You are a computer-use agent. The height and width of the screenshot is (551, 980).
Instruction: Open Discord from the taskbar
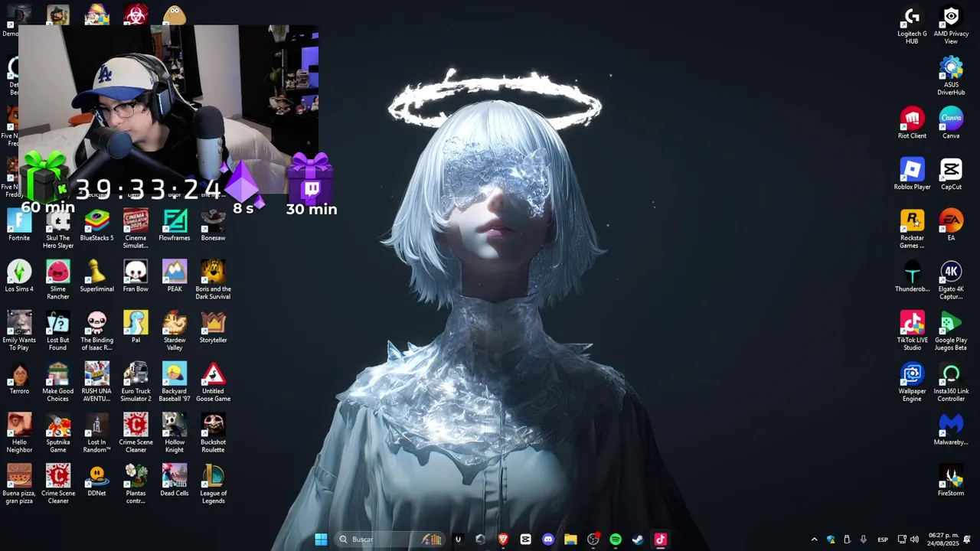[x=548, y=540]
